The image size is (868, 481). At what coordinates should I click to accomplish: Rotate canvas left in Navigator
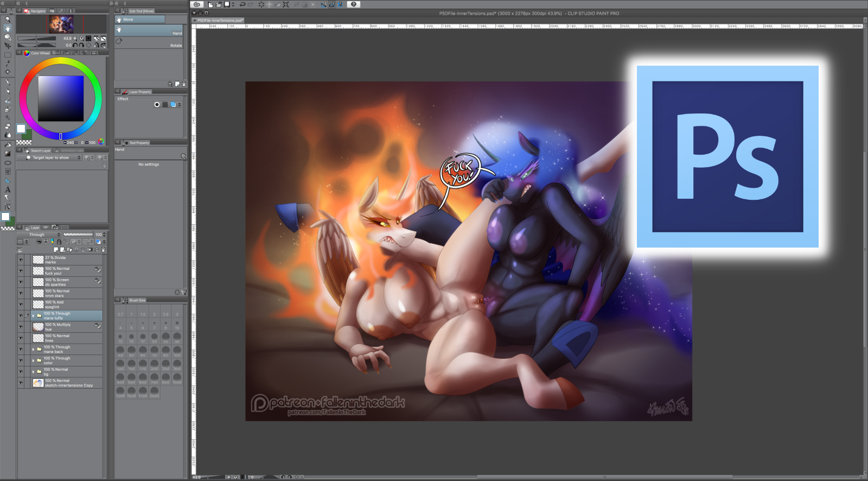(x=75, y=46)
